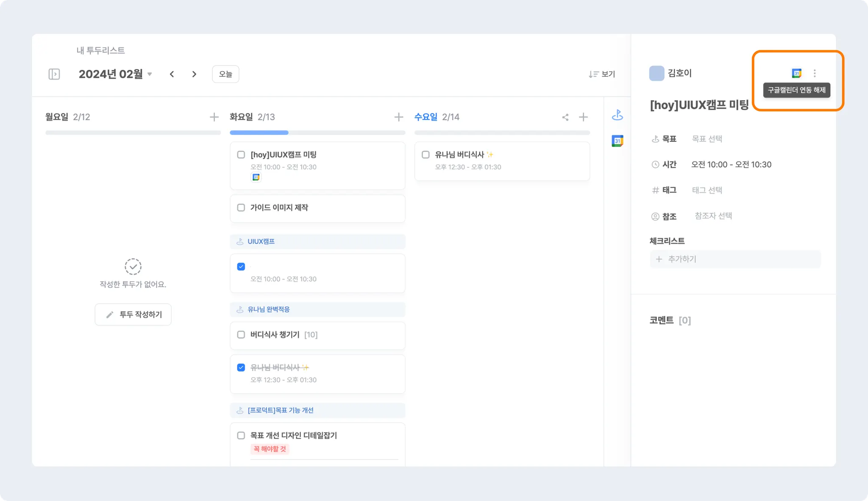
Task: Open the 보기 view sort menu
Action: pyautogui.click(x=602, y=74)
